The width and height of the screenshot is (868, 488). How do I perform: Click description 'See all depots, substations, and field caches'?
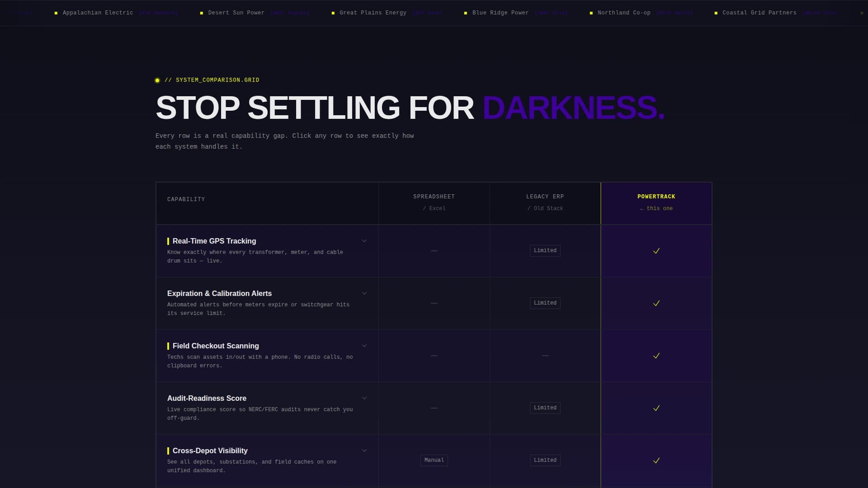click(252, 466)
